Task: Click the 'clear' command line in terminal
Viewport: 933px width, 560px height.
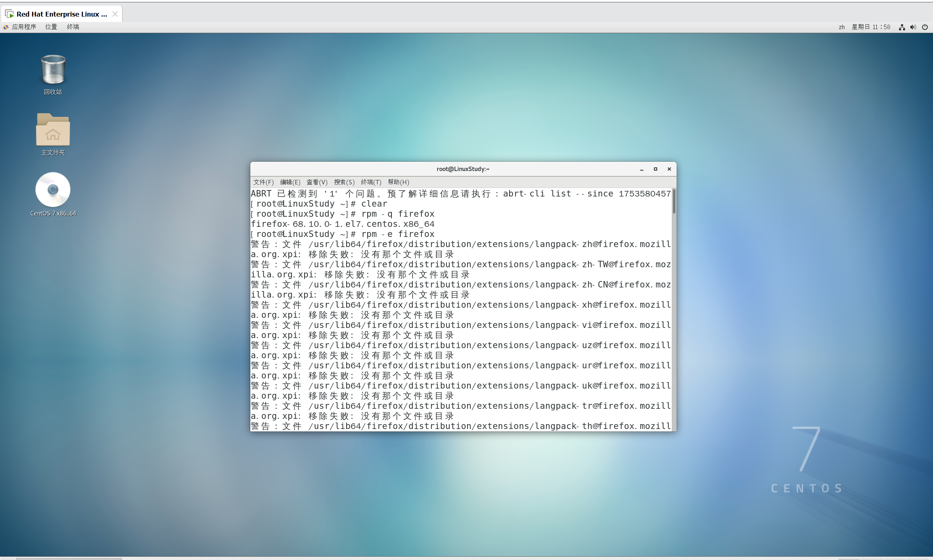Action: coord(319,204)
